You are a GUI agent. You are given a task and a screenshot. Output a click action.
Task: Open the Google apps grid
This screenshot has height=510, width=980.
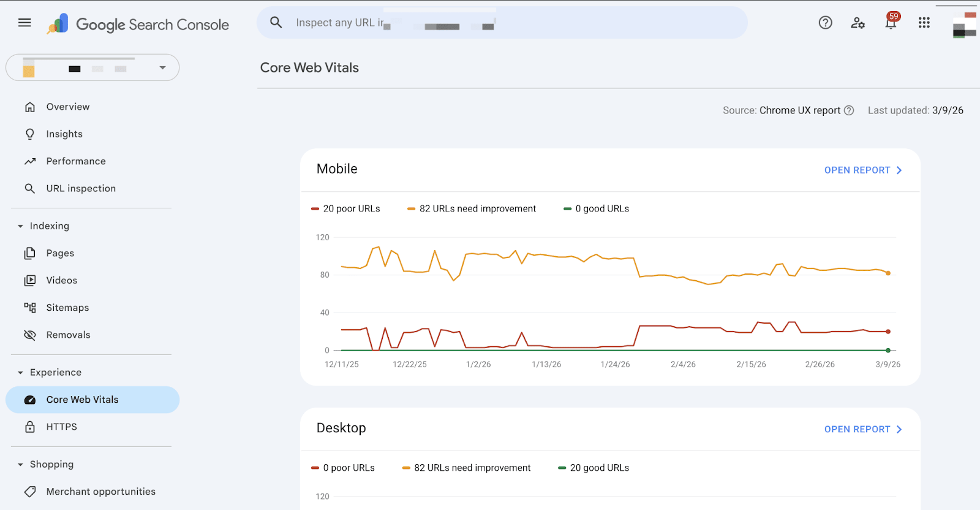[x=924, y=23]
